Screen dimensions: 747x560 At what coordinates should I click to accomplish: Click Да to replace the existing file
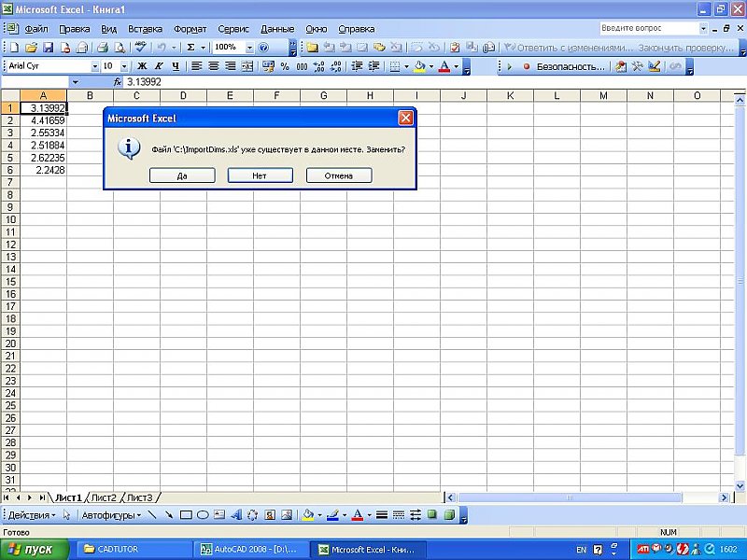click(182, 175)
